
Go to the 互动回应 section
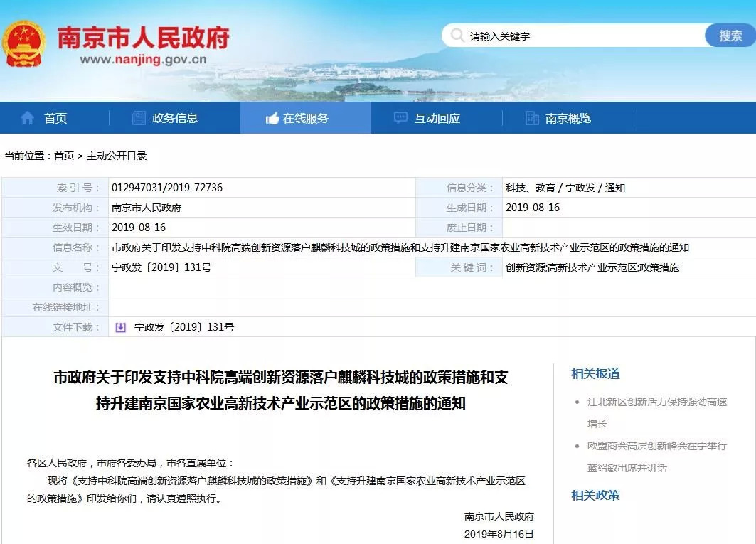point(437,118)
